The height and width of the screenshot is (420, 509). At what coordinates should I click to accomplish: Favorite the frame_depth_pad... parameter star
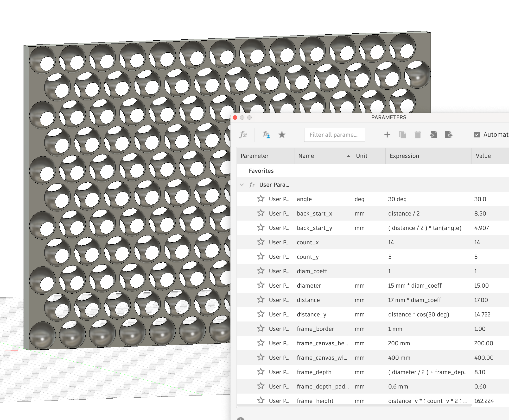(261, 386)
